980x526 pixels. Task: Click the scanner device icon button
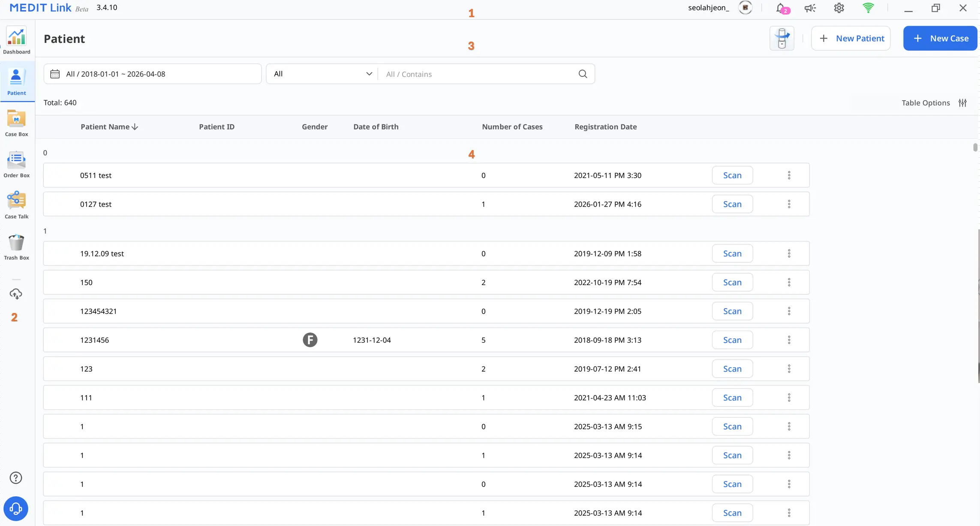click(x=782, y=39)
